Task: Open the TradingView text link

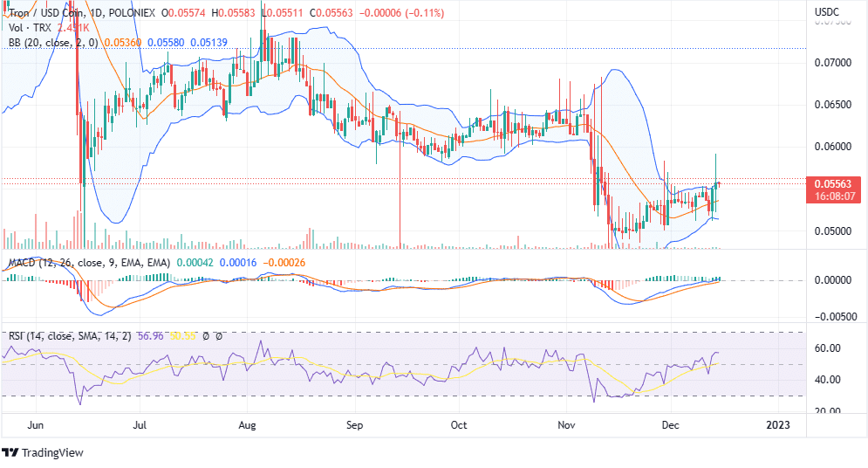Action: (x=52, y=452)
